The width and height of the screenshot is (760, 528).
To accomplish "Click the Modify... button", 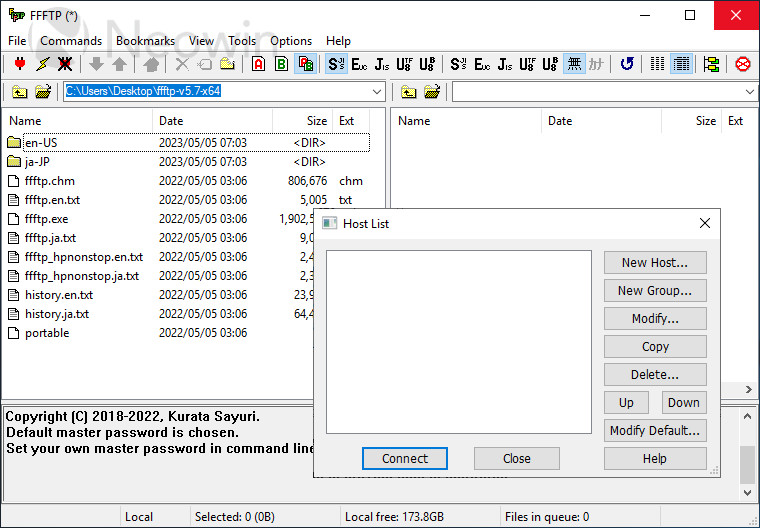I will (655, 319).
